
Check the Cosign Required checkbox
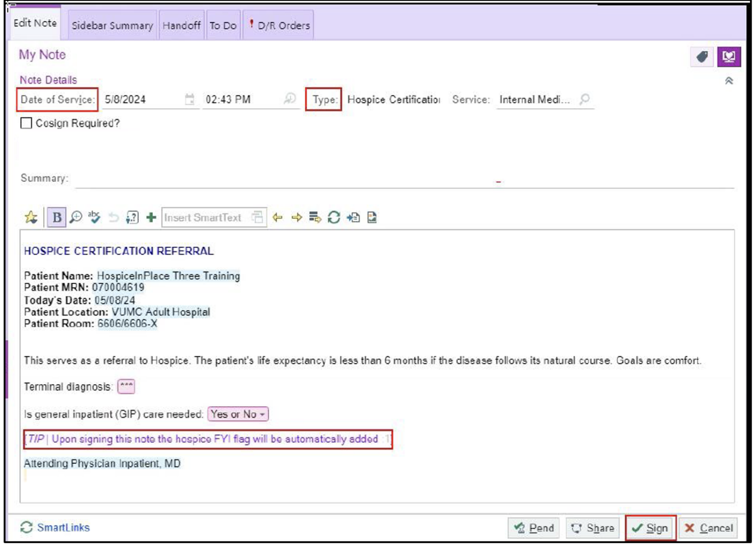coord(27,123)
